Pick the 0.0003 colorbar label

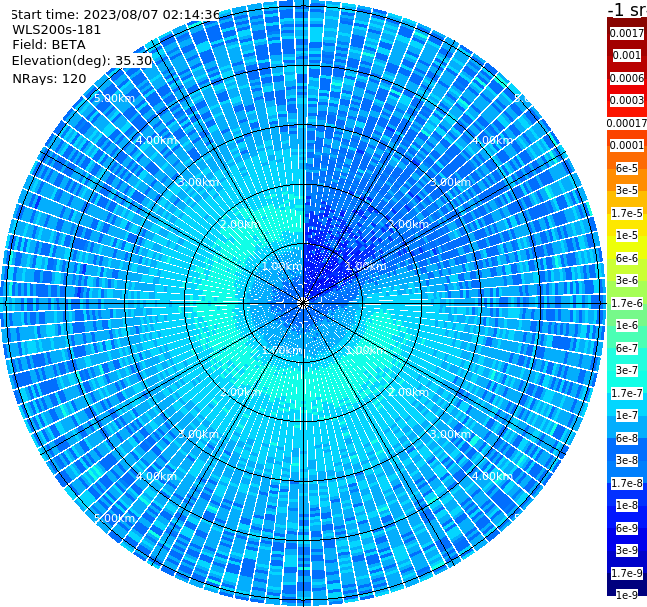coord(627,100)
